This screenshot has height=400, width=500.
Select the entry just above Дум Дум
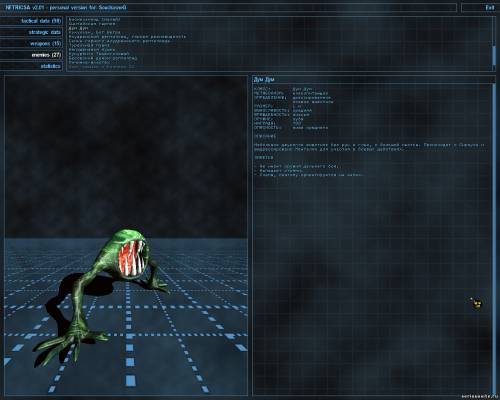(92, 24)
